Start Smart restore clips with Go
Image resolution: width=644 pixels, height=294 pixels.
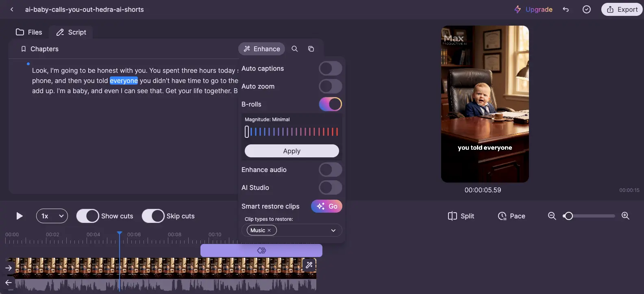coord(326,206)
